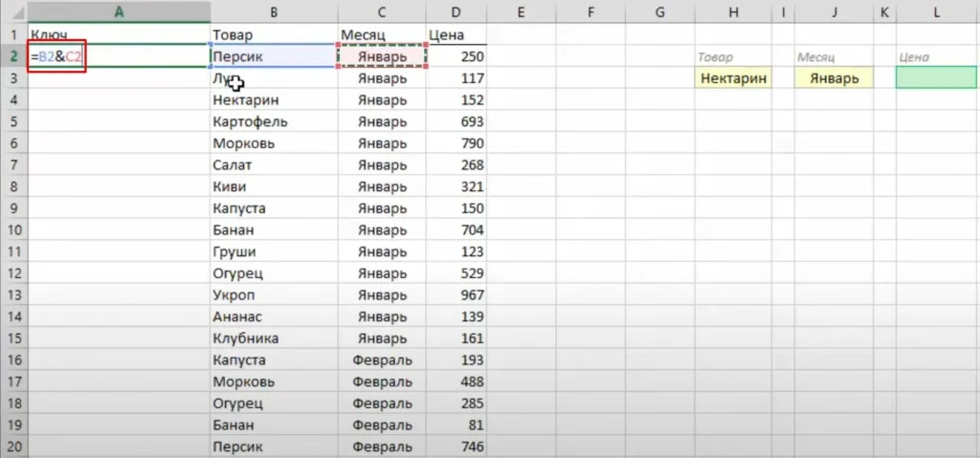Select the yellow Нектарин lookup cell
Screen dimensions: 980x458
[x=734, y=78]
